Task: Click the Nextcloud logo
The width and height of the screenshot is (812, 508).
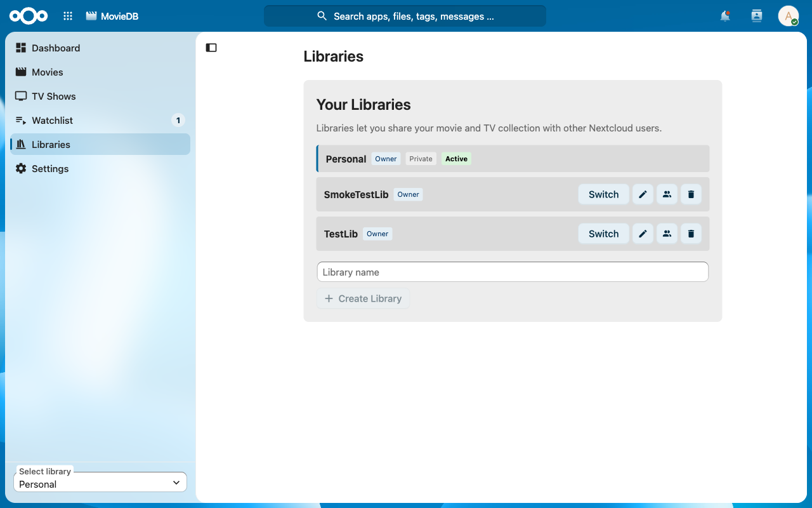Action: point(29,16)
